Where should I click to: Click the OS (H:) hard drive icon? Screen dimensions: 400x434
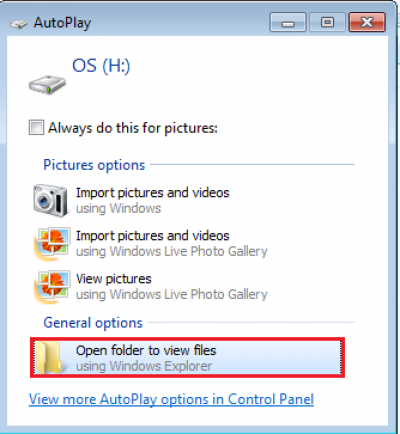coord(47,85)
